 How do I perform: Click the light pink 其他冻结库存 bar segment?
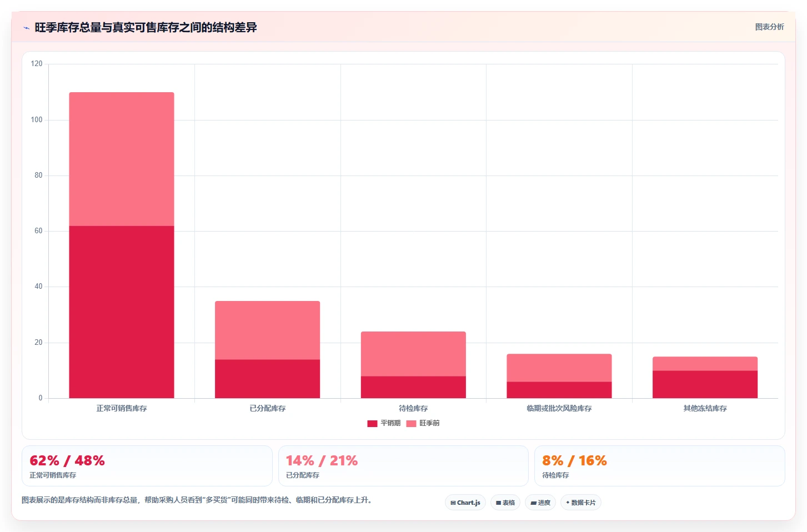(705, 363)
